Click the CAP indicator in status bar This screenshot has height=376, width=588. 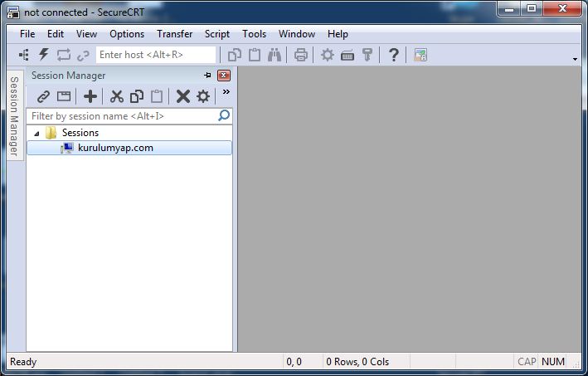pyautogui.click(x=527, y=362)
